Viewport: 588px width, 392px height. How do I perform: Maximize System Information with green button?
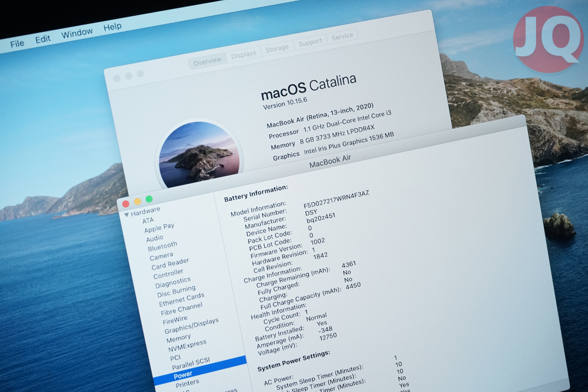coord(149,199)
